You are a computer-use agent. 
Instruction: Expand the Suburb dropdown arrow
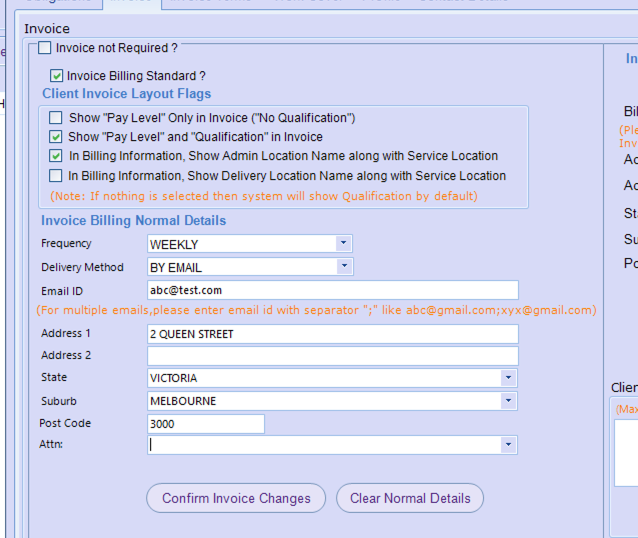point(508,401)
